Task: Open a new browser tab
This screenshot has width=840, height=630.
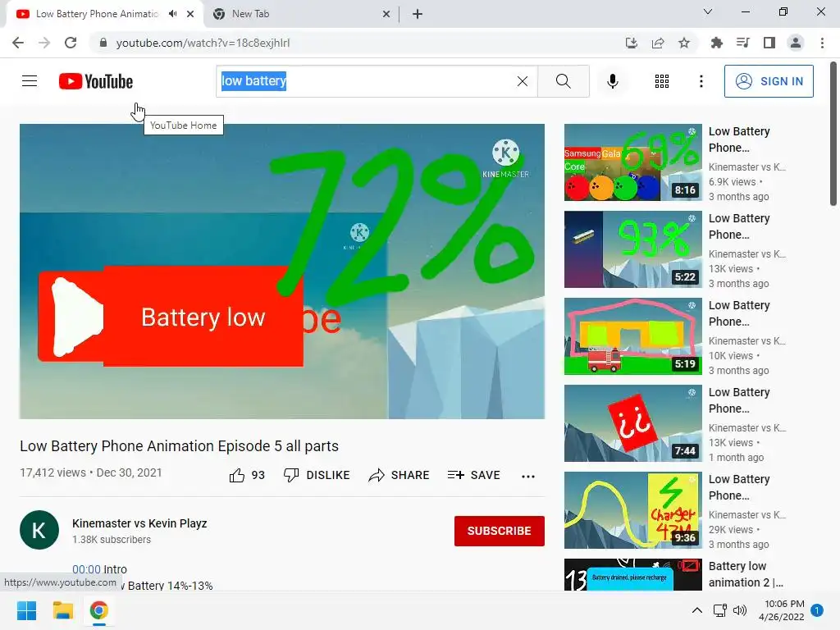Action: [418, 14]
